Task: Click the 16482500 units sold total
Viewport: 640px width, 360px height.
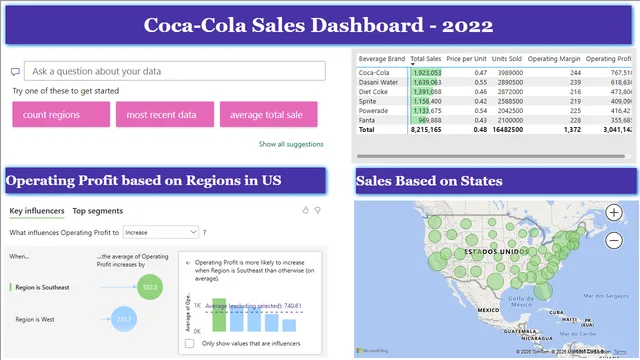Action: (508, 129)
